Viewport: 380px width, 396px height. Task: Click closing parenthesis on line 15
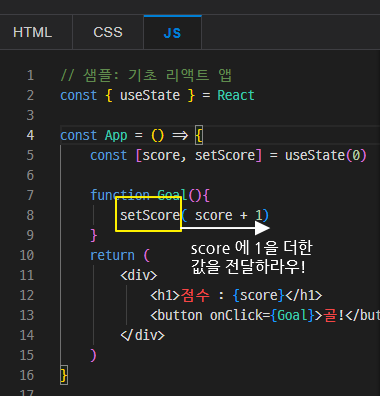93,355
